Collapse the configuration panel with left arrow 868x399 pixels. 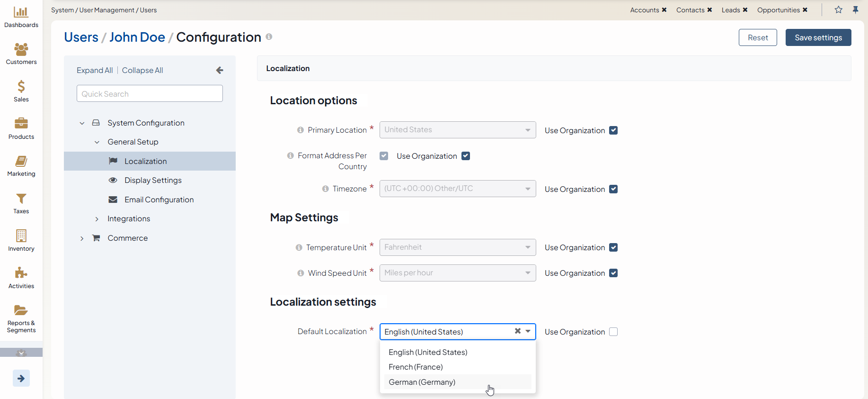coord(220,70)
